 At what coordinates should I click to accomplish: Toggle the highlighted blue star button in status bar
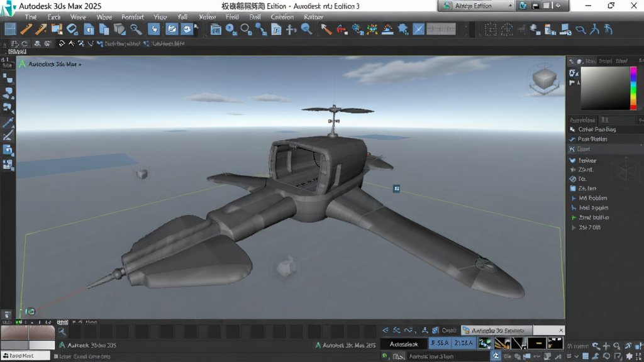click(x=496, y=356)
